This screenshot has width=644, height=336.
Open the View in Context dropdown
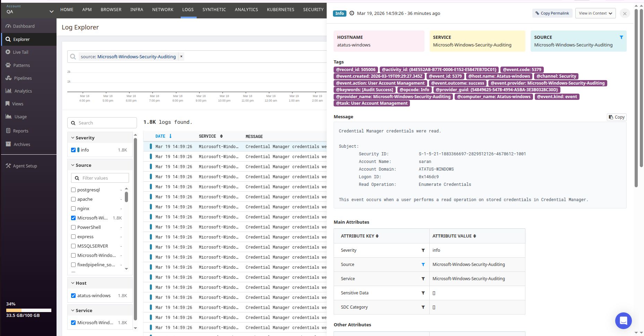[595, 13]
